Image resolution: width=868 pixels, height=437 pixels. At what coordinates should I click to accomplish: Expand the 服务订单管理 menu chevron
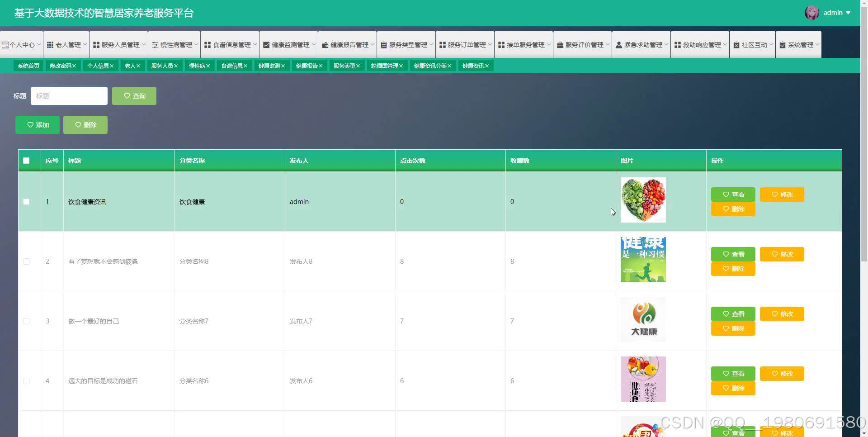click(490, 45)
